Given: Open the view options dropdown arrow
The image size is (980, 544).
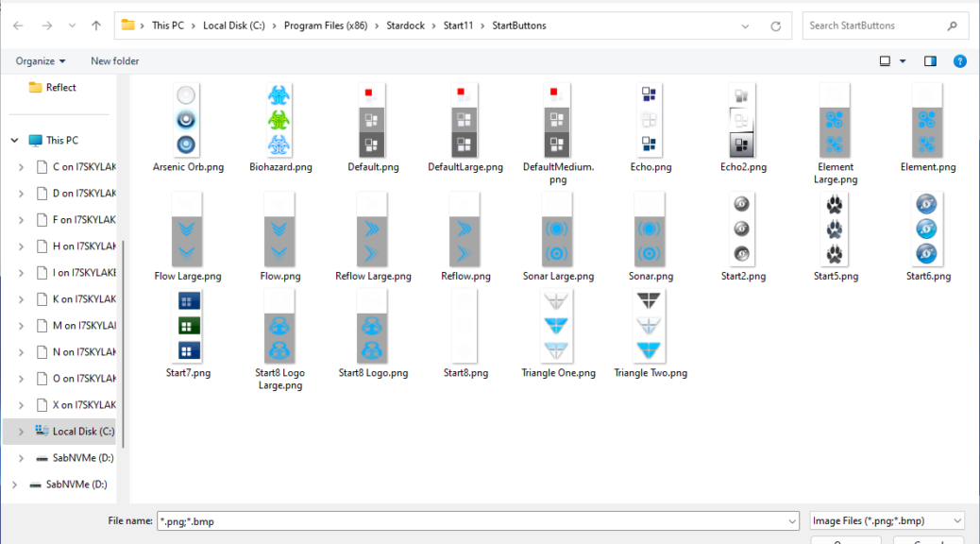Looking at the screenshot, I should click(x=903, y=61).
